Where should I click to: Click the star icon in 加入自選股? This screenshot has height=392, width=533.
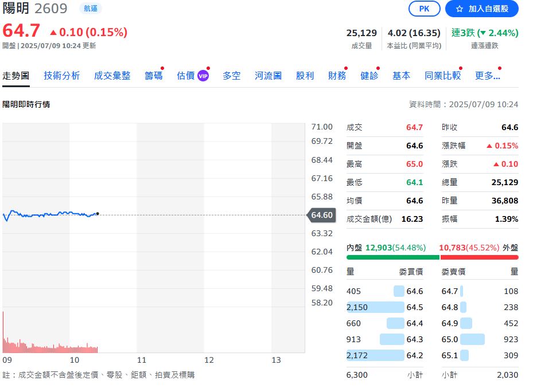[460, 9]
